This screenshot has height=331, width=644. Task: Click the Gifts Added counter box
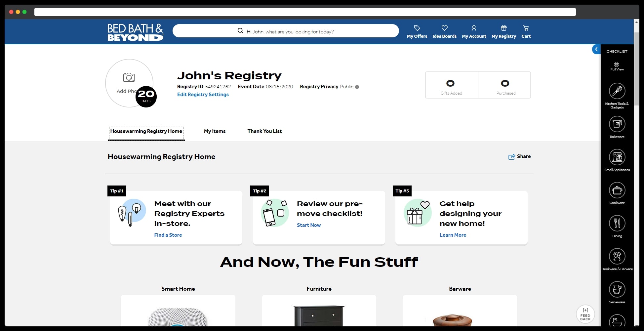click(x=451, y=85)
